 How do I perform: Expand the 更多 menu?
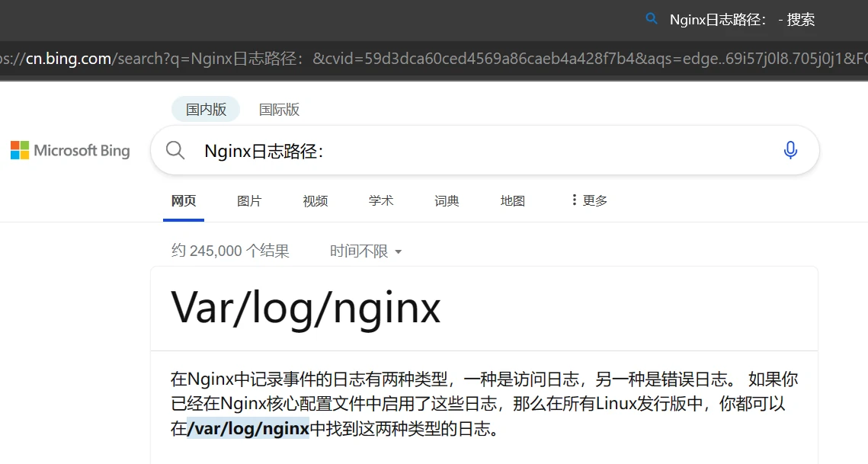click(589, 200)
